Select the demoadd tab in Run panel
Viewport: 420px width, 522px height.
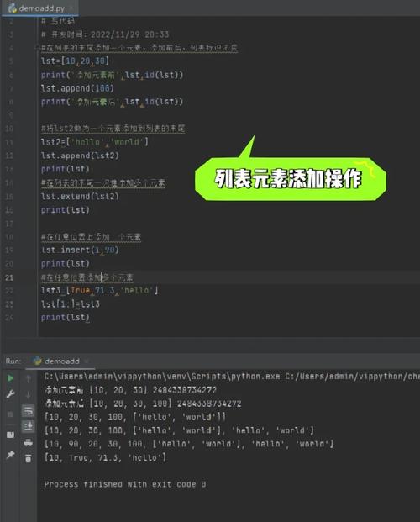61,361
